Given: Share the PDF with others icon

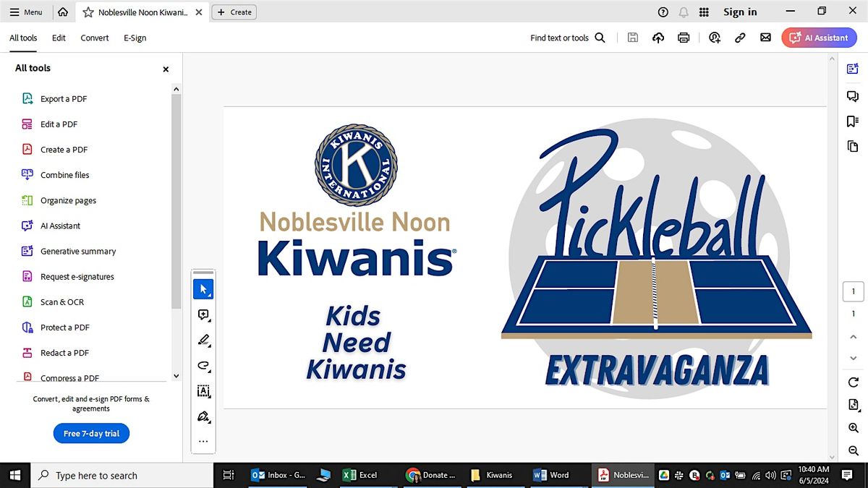Looking at the screenshot, I should [x=715, y=38].
